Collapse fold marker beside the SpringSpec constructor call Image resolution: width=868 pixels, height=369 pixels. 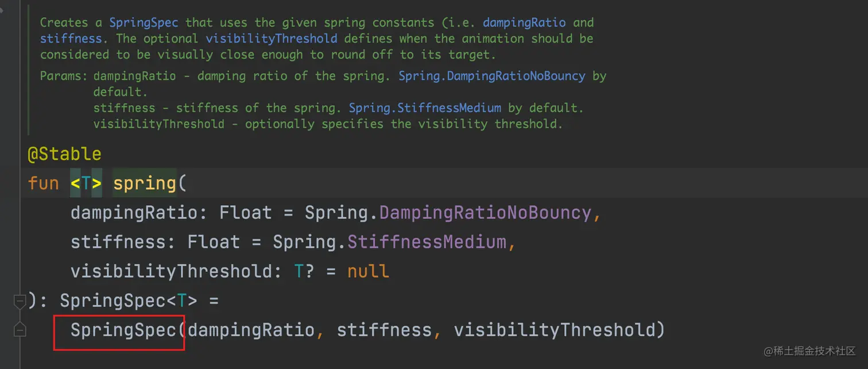20,330
